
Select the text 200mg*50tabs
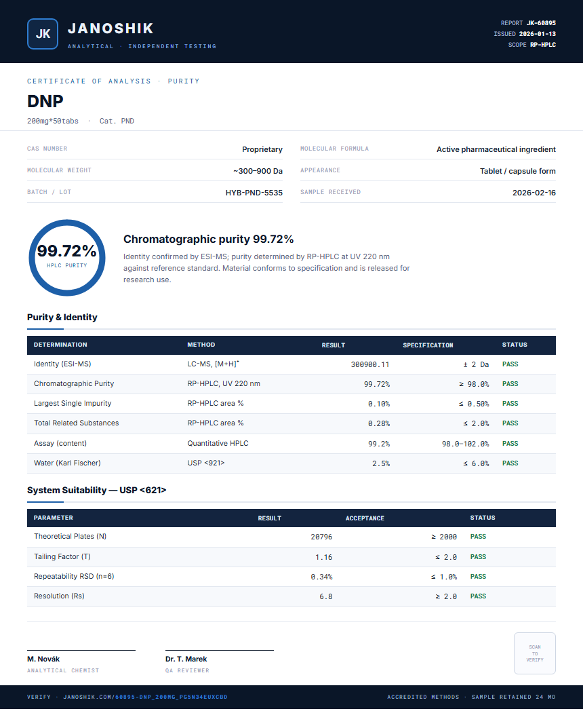[x=52, y=121]
